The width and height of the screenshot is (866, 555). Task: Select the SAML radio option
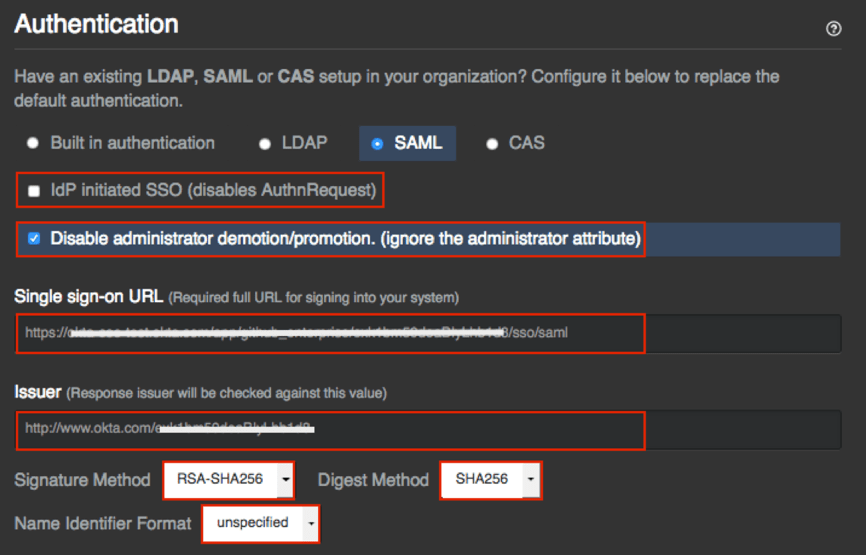pyautogui.click(x=377, y=144)
